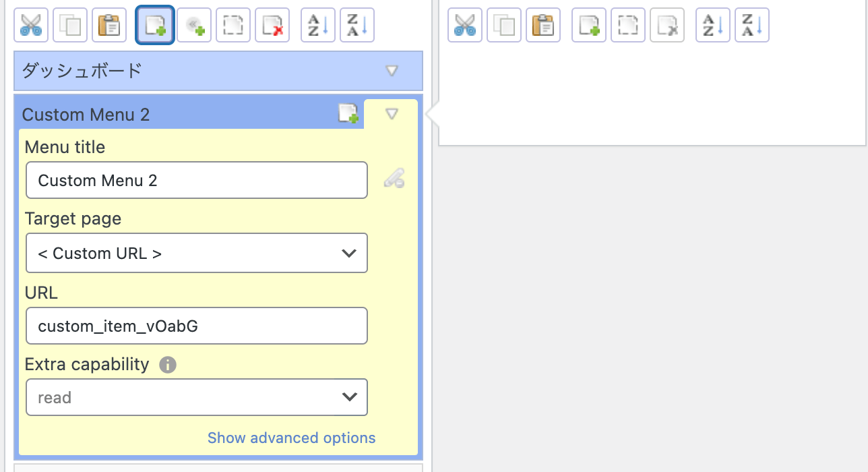868x472 pixels.
Task: Click the Paste icon in the right submenu toolbar
Action: point(543,26)
